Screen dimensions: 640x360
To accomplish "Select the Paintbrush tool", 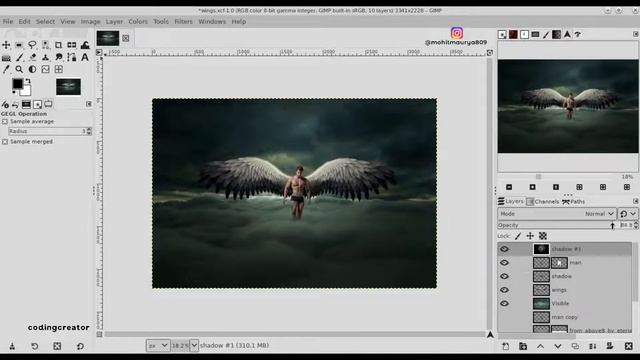I will (19, 58).
